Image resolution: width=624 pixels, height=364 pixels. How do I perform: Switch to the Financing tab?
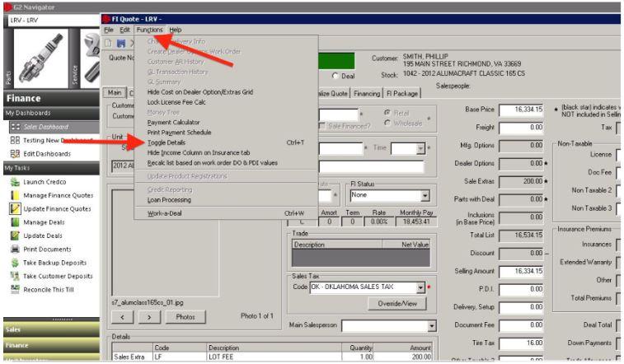pyautogui.click(x=367, y=93)
